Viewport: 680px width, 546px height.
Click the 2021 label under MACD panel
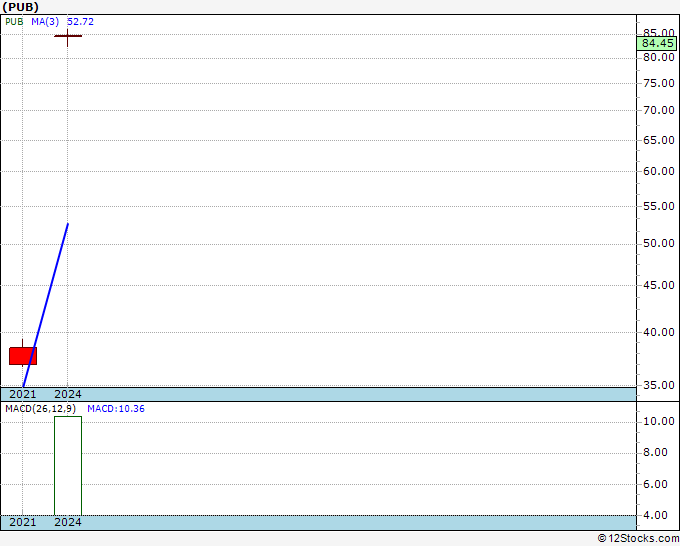pos(23,522)
